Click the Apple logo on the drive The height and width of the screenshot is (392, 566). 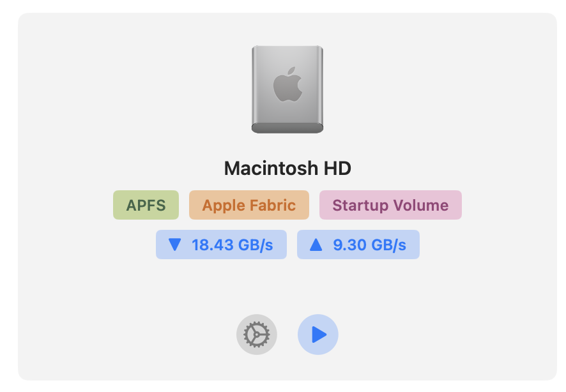287,86
